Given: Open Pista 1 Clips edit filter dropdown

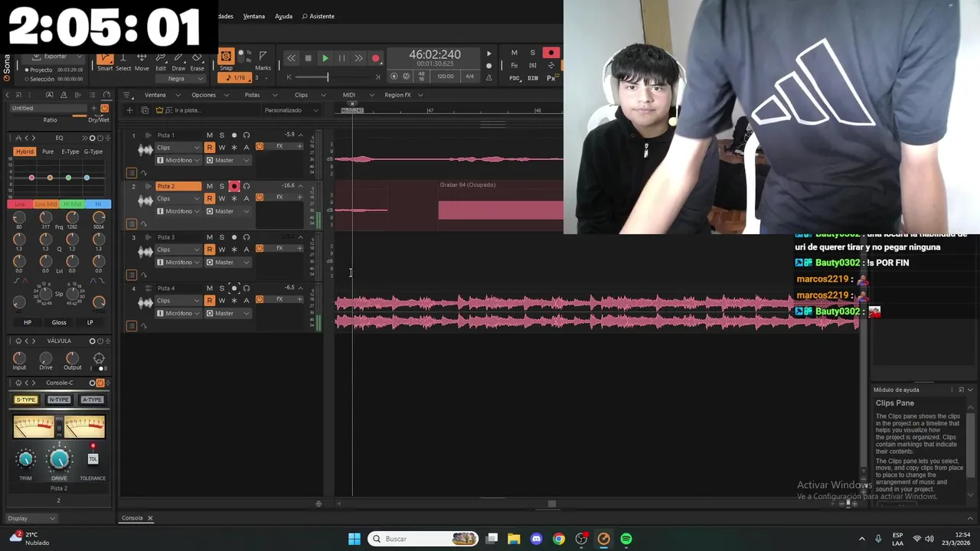Looking at the screenshot, I should 178,147.
